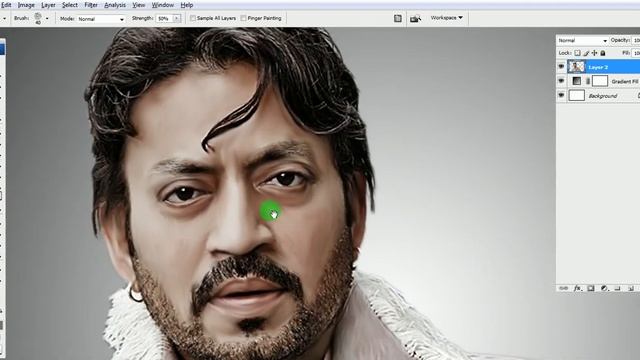Toggle lock transparent pixels
Image resolution: width=640 pixels, height=360 pixels.
(x=577, y=53)
